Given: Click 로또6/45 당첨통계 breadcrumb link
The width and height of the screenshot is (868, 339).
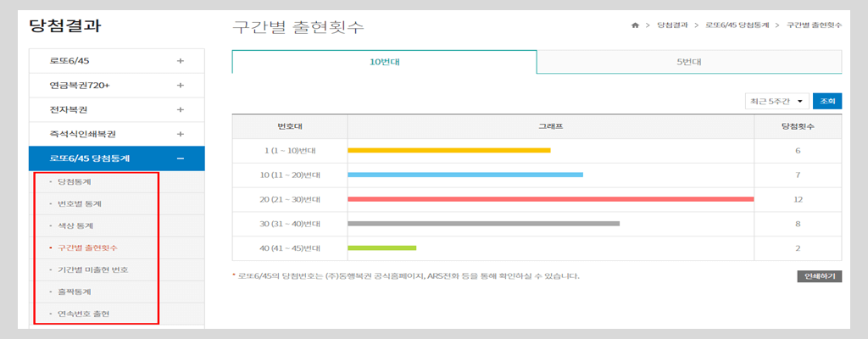Looking at the screenshot, I should (x=737, y=25).
